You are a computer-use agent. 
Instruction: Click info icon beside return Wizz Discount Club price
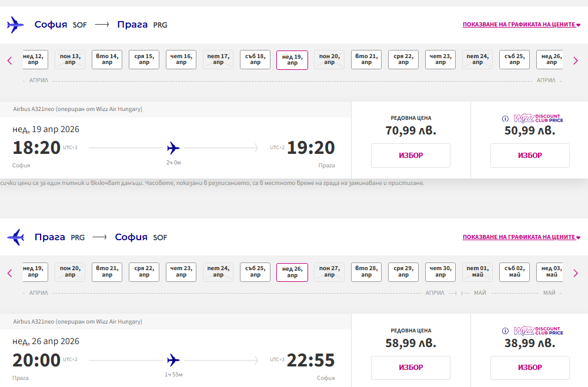pyautogui.click(x=505, y=331)
